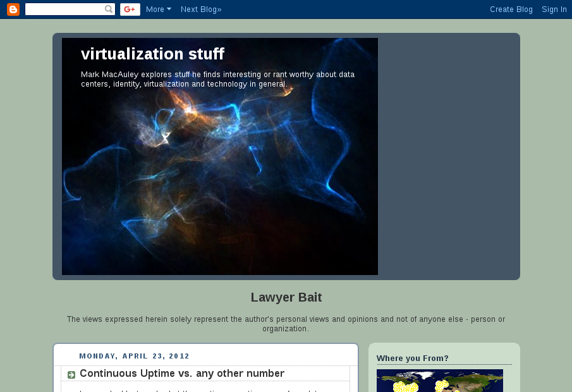Click the green arrow icon beside post title

(71, 374)
